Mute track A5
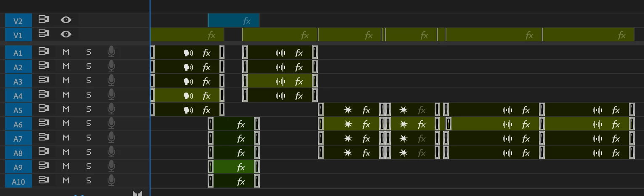Image resolution: width=644 pixels, height=196 pixels. [x=66, y=109]
